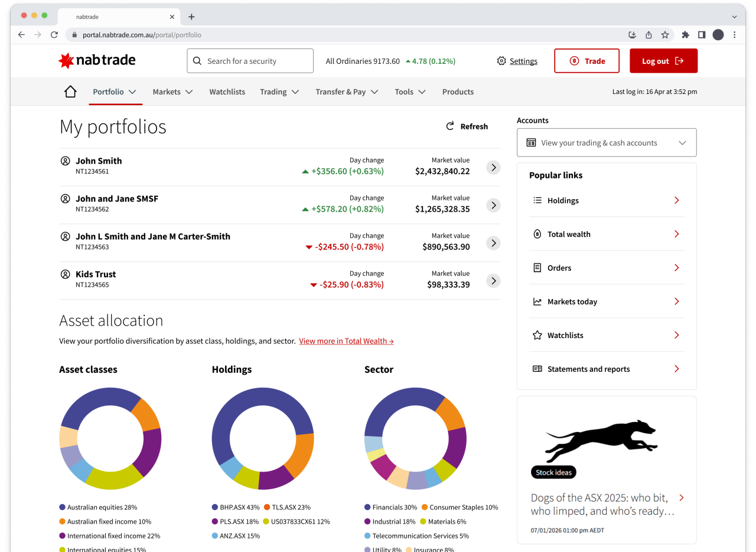Close the nabtrade browser tab
Image resolution: width=756 pixels, height=552 pixels.
(172, 17)
